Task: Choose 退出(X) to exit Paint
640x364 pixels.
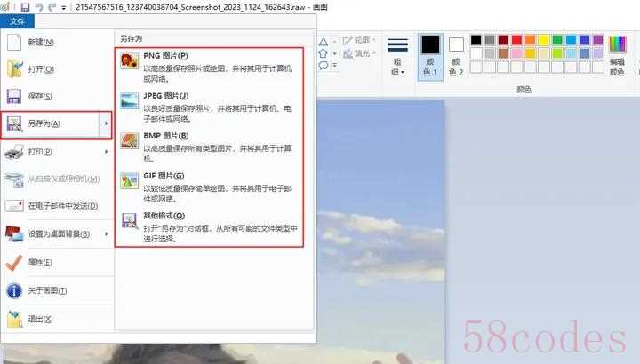Action: 57,319
